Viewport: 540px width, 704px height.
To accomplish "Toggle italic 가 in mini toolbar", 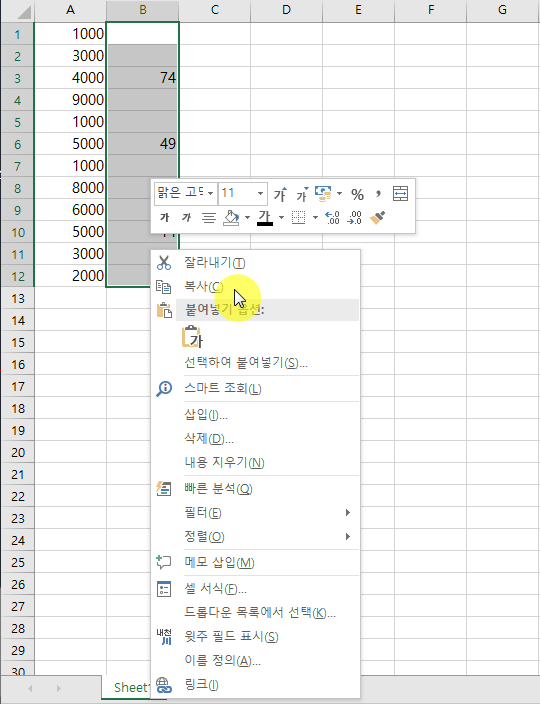I will point(186,218).
